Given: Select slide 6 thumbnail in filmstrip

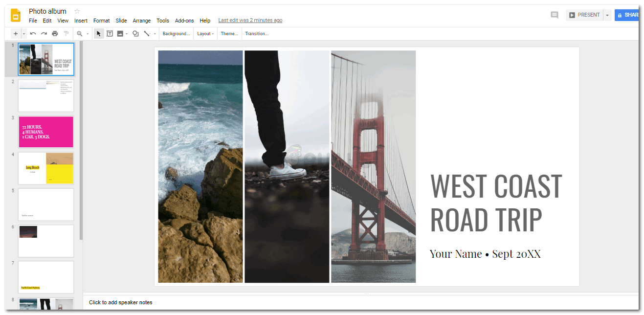Looking at the screenshot, I should (x=46, y=241).
